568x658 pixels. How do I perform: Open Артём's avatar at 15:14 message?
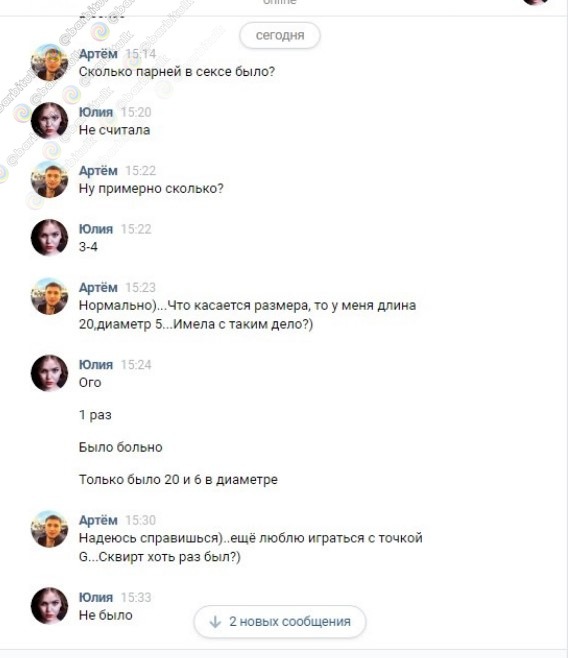(50, 62)
